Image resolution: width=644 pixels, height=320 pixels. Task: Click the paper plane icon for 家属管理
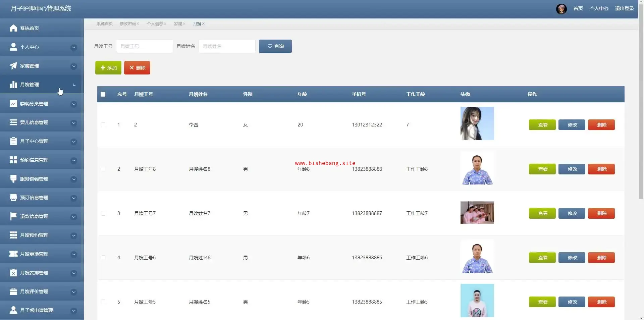tap(13, 66)
